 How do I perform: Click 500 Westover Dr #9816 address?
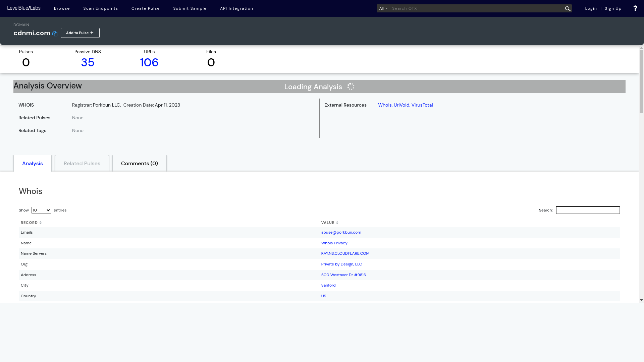[x=343, y=275]
